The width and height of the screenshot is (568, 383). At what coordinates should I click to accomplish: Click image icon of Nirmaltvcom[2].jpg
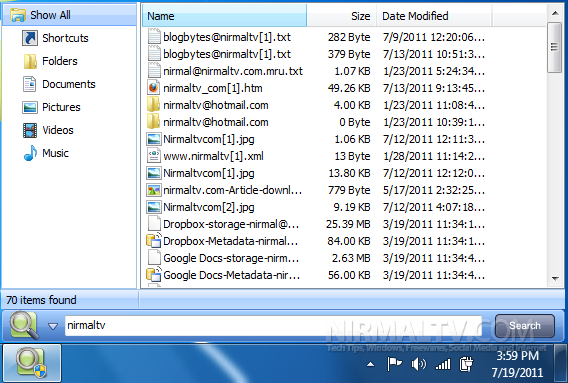pyautogui.click(x=154, y=207)
